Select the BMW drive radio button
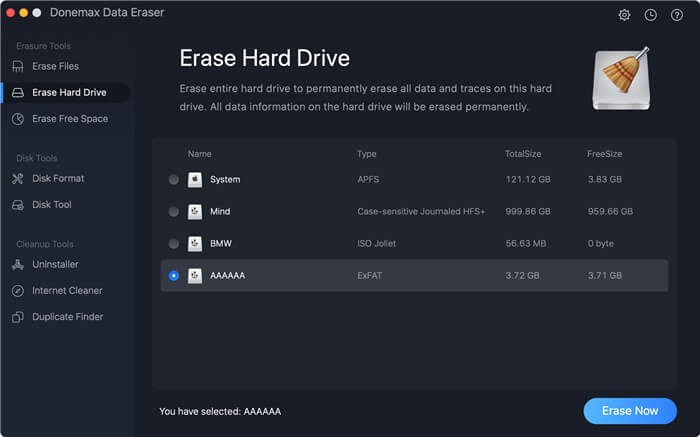The height and width of the screenshot is (437, 700). pyautogui.click(x=174, y=244)
